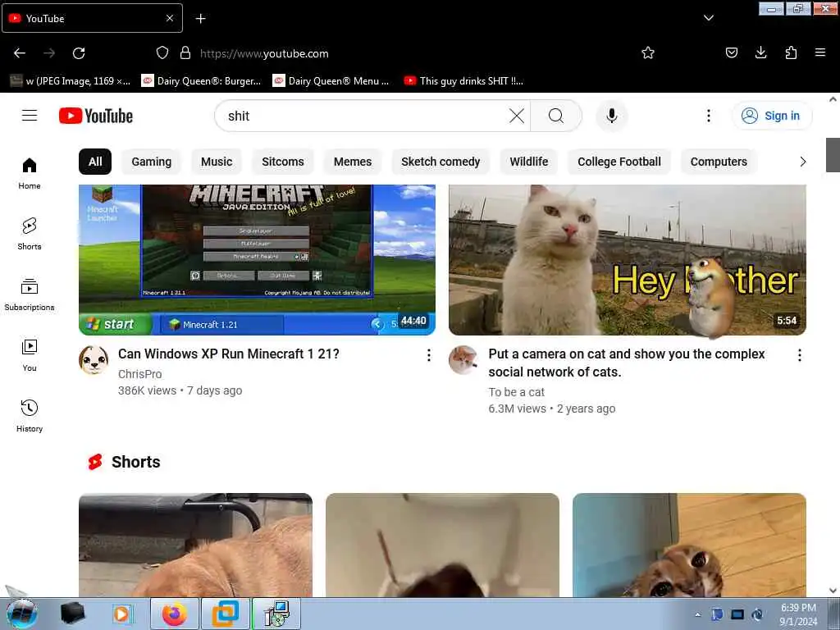Open more options for cat camera video
Image resolution: width=840 pixels, height=630 pixels.
pos(799,355)
